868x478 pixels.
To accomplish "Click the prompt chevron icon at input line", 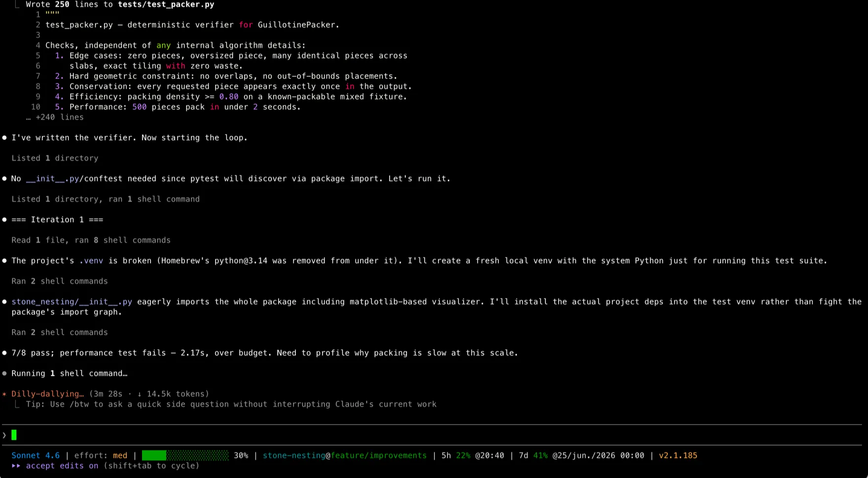I will click(4, 435).
